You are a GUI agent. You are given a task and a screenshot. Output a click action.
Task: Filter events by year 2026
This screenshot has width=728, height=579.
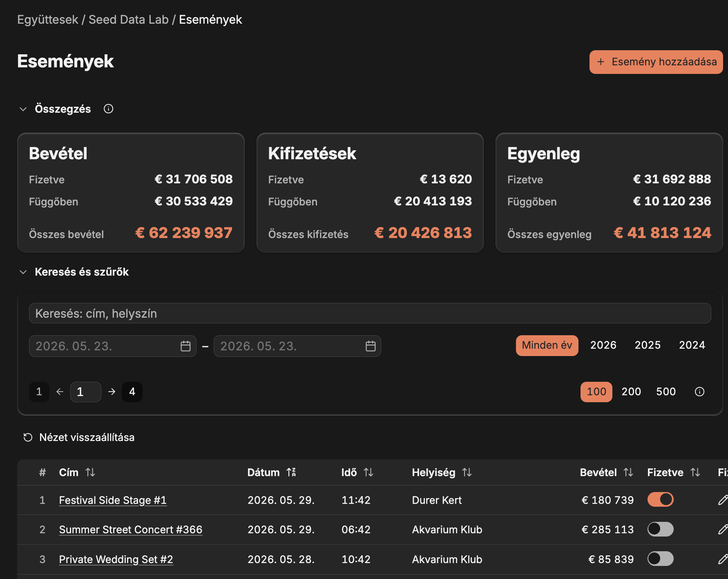click(603, 345)
